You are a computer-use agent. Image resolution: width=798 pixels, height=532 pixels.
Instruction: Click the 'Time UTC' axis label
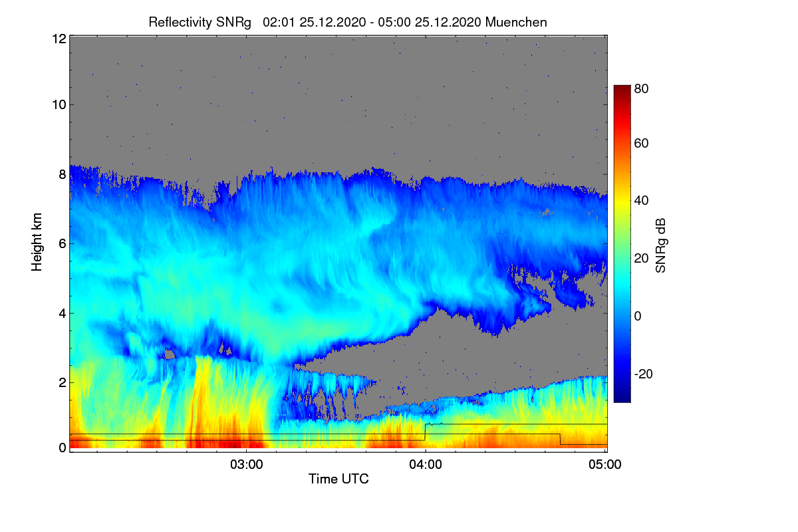tap(338, 479)
